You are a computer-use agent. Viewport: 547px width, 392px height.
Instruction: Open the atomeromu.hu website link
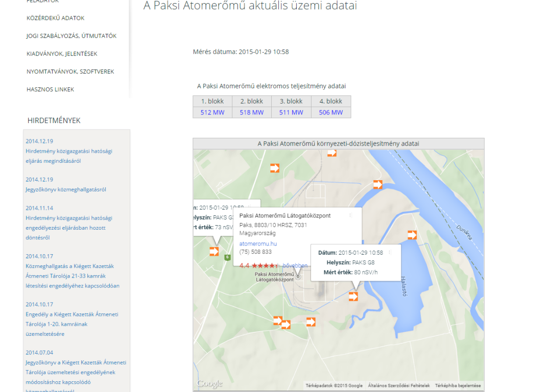(258, 244)
